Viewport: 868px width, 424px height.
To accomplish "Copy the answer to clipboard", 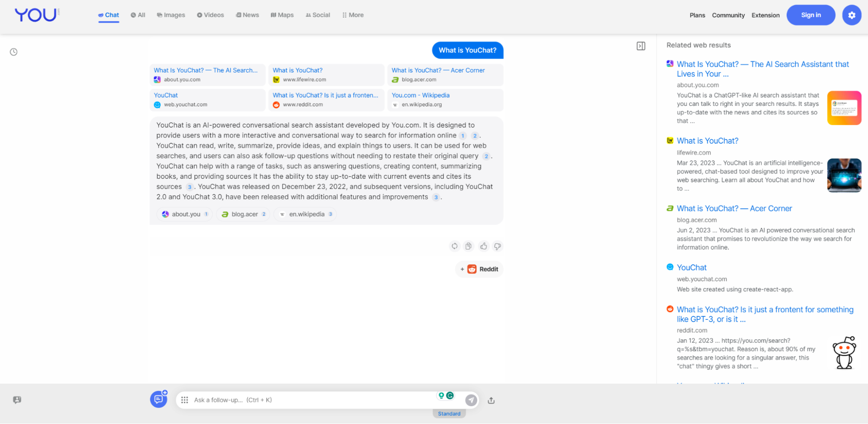I will [469, 246].
